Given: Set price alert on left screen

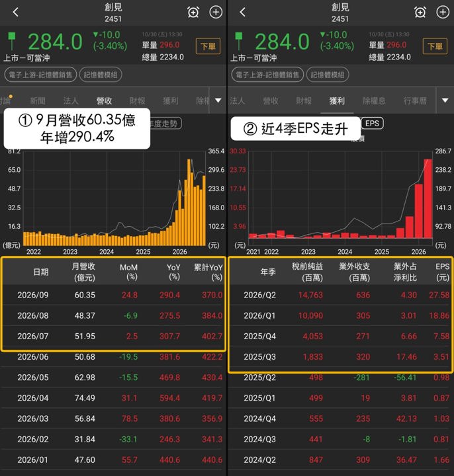Looking at the screenshot, I should point(193,12).
